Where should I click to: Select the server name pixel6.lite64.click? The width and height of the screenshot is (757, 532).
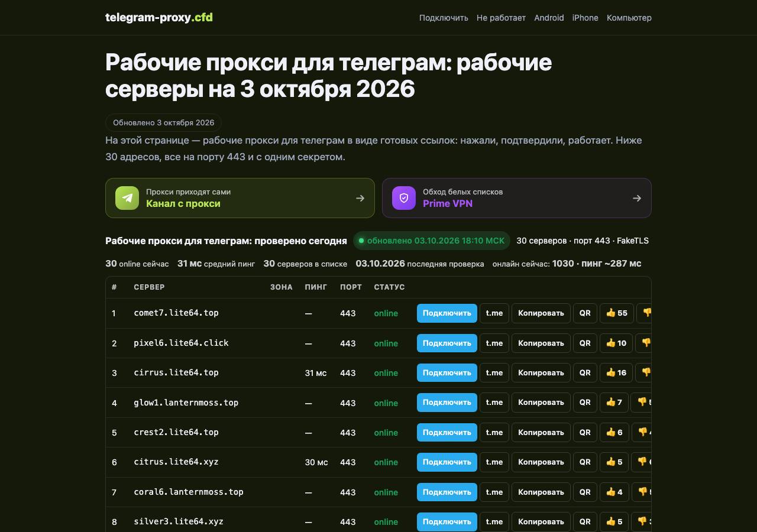[181, 343]
